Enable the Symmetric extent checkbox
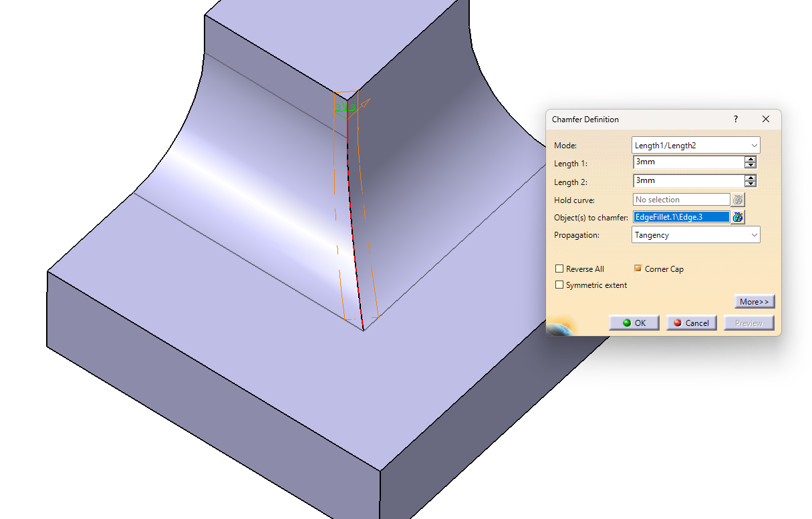The width and height of the screenshot is (812, 519). coord(559,285)
